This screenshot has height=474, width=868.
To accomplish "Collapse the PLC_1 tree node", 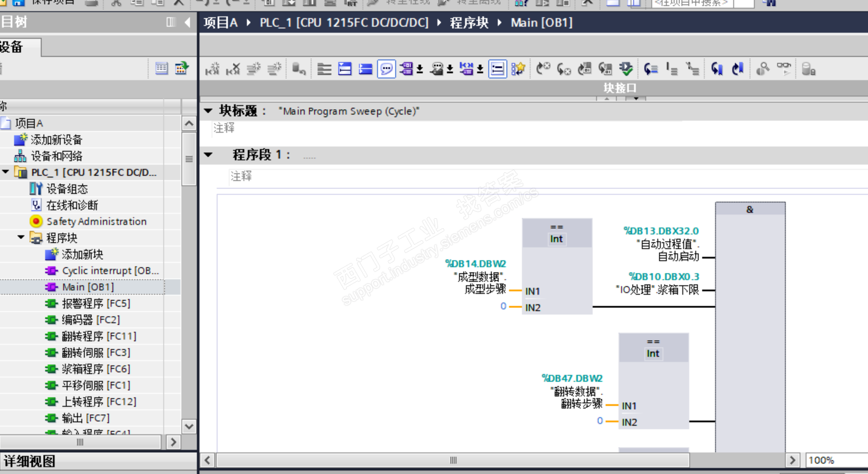I will pyautogui.click(x=6, y=172).
